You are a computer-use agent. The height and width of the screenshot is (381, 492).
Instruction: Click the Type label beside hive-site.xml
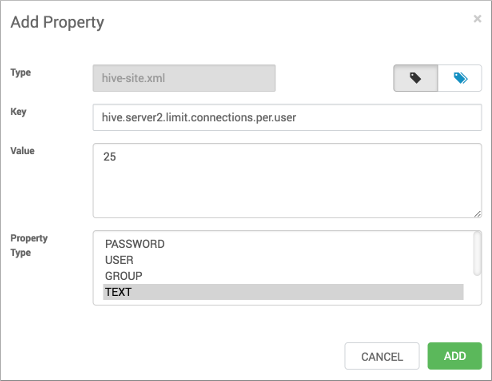[x=20, y=72]
